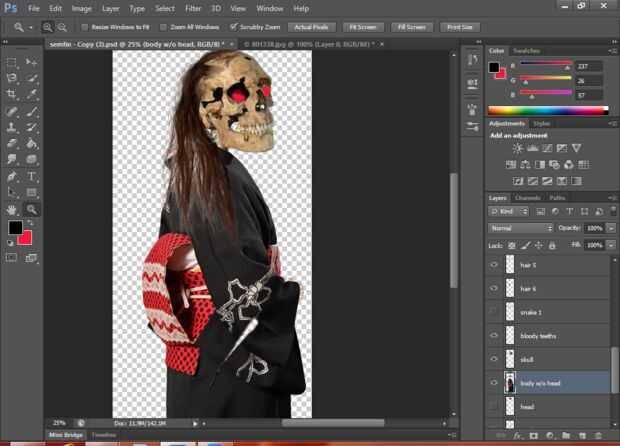Switch to the Swatches tab
The image size is (620, 446).
(x=526, y=51)
